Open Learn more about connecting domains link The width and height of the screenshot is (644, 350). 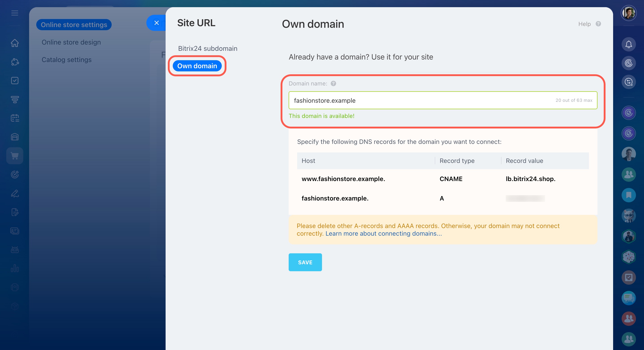(x=384, y=233)
